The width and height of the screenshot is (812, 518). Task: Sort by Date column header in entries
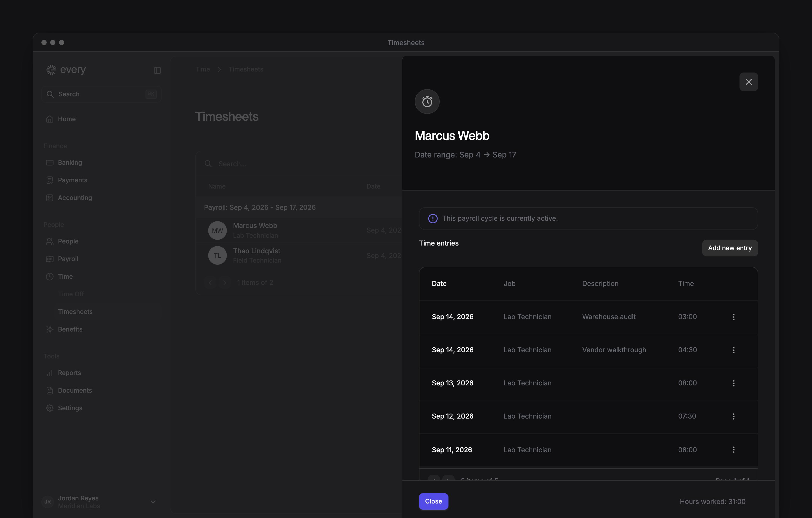coord(439,284)
